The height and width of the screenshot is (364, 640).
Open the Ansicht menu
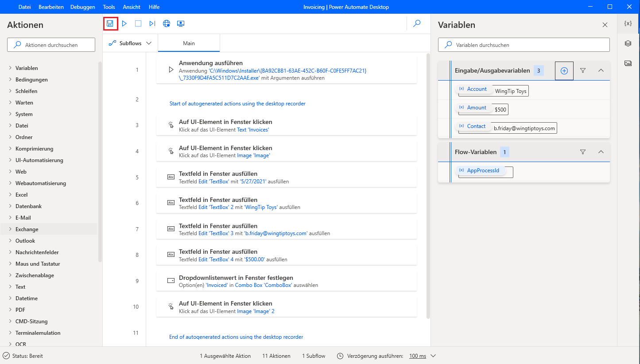132,7
